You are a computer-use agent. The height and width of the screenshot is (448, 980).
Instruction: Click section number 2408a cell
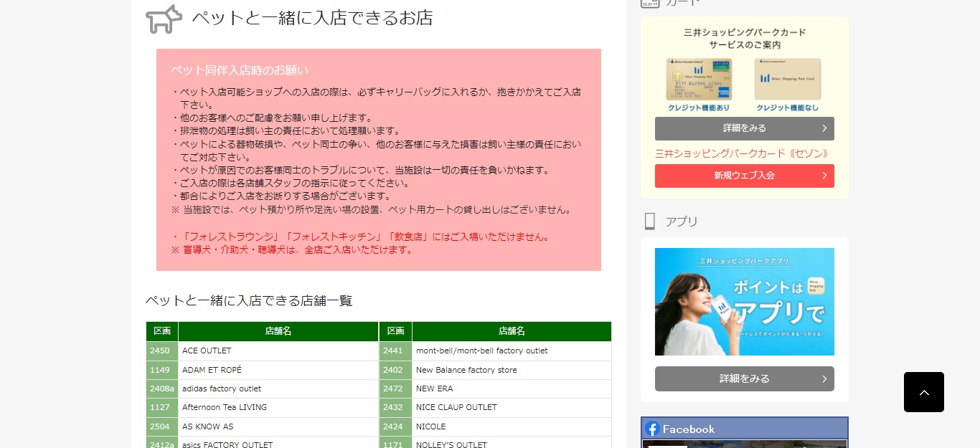click(x=162, y=389)
